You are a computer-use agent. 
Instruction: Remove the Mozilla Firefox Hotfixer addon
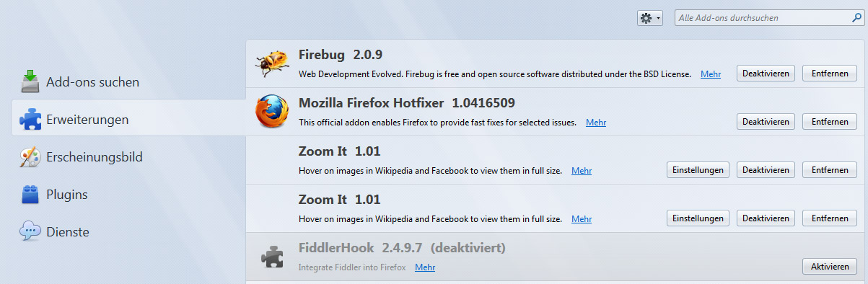pyautogui.click(x=830, y=122)
